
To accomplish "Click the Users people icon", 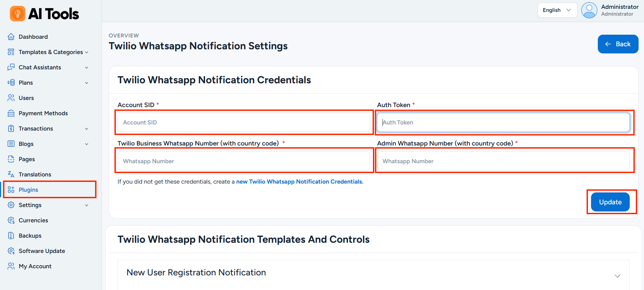I will tap(11, 98).
